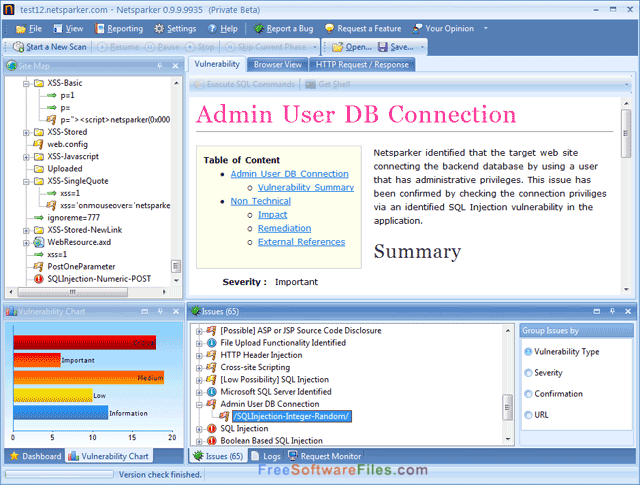Click the Microsoft SQL Server Identified info icon
This screenshot has width=640, height=485.
pyautogui.click(x=211, y=392)
